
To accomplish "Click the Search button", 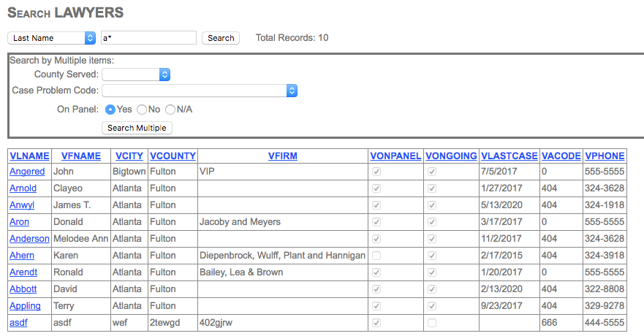I will click(x=221, y=38).
